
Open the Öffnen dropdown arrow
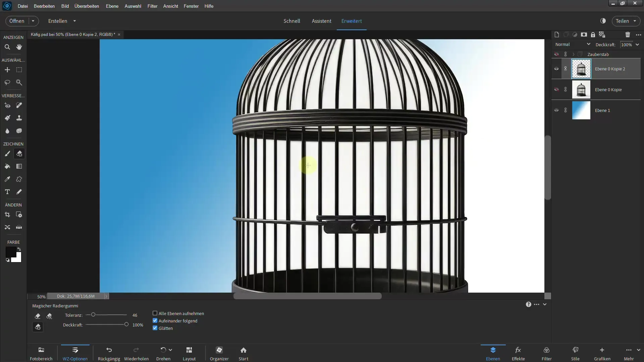coord(33,21)
